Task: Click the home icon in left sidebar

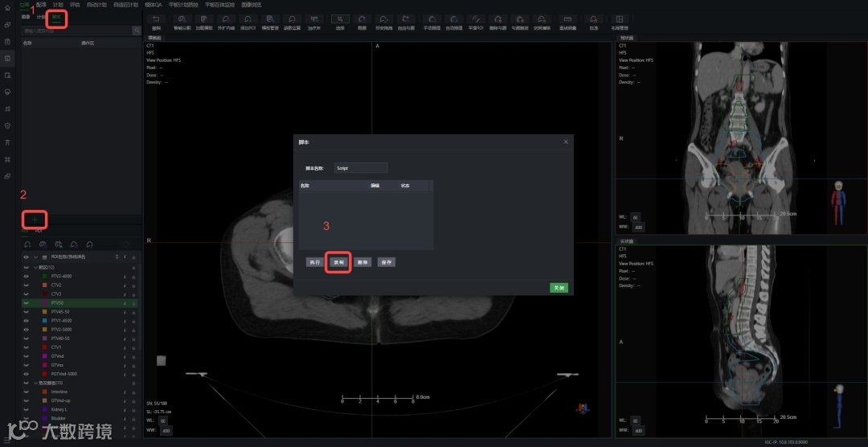Action: pos(7,8)
